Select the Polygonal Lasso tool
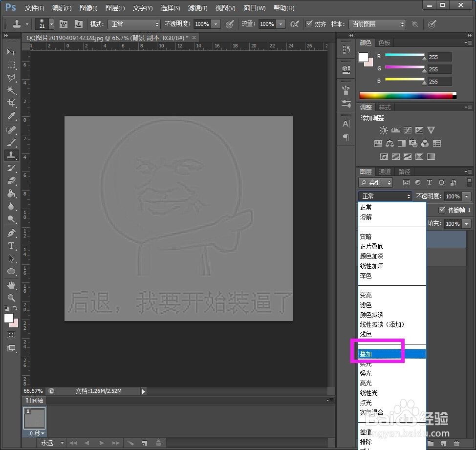The width and height of the screenshot is (476, 450). click(x=11, y=77)
